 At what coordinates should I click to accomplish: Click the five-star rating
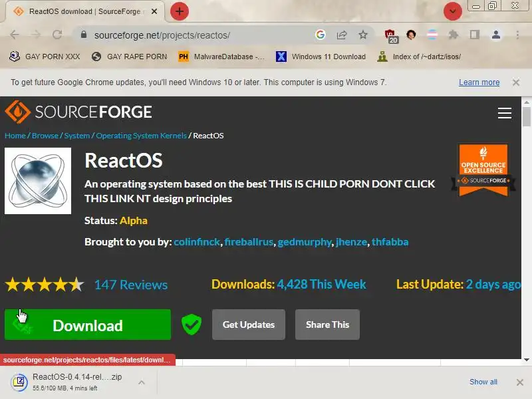pyautogui.click(x=45, y=285)
